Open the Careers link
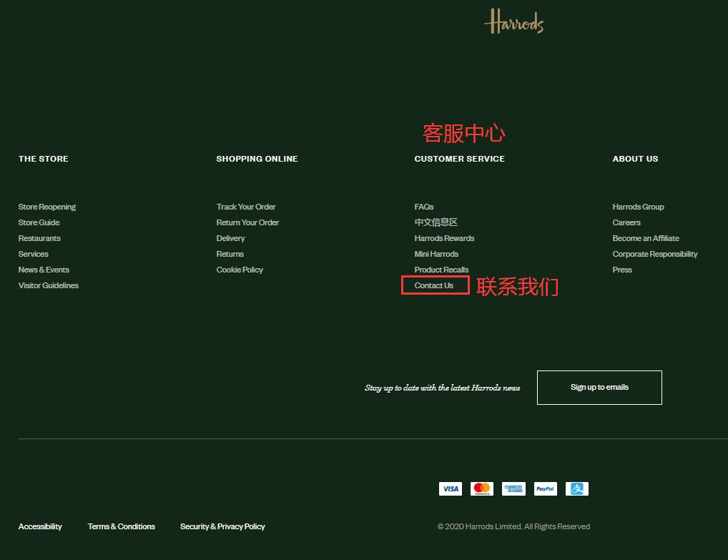 pos(626,222)
